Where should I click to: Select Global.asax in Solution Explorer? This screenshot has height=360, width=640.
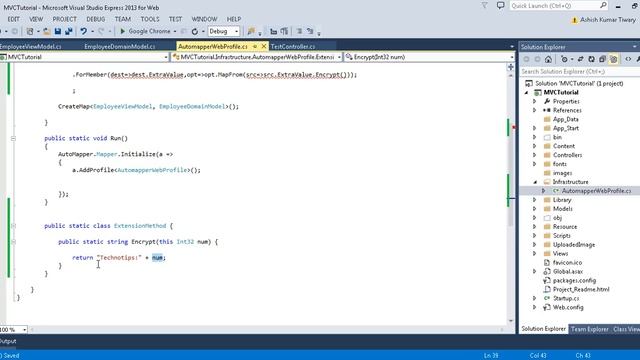pos(568,271)
